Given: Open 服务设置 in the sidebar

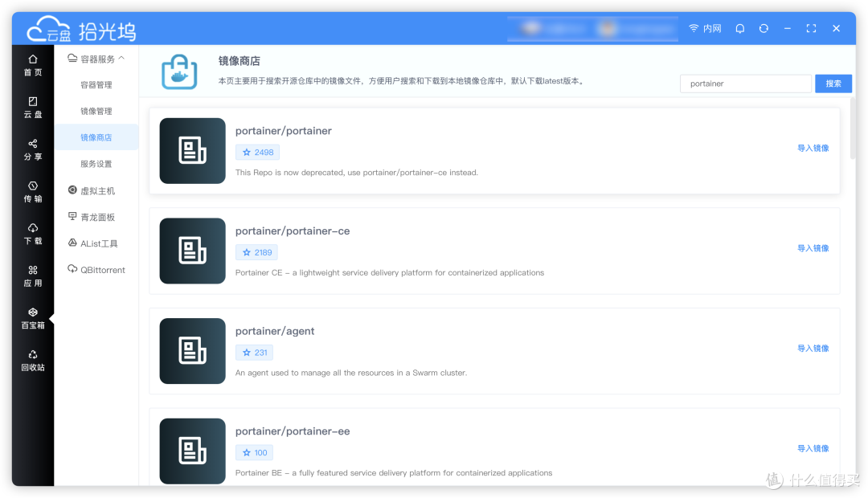Looking at the screenshot, I should [x=96, y=164].
